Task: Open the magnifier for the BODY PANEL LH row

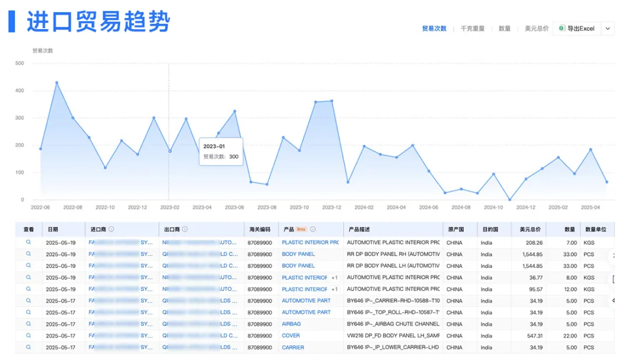Action: coord(29,265)
